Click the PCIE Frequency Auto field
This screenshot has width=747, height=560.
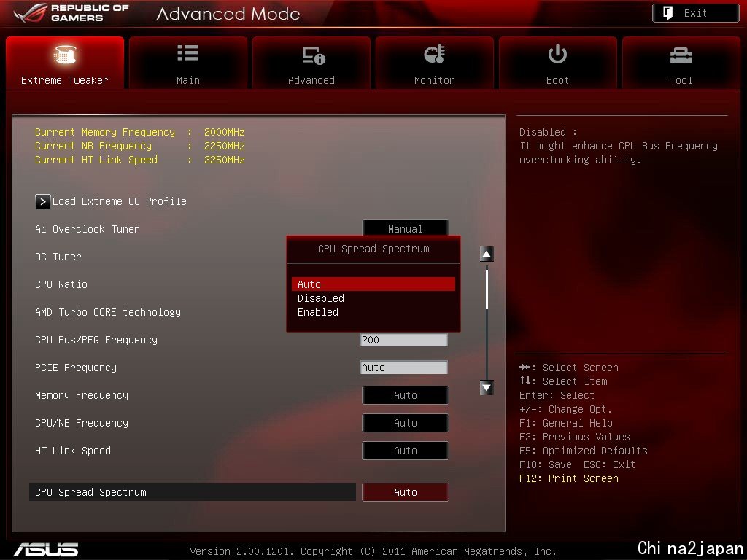point(404,367)
